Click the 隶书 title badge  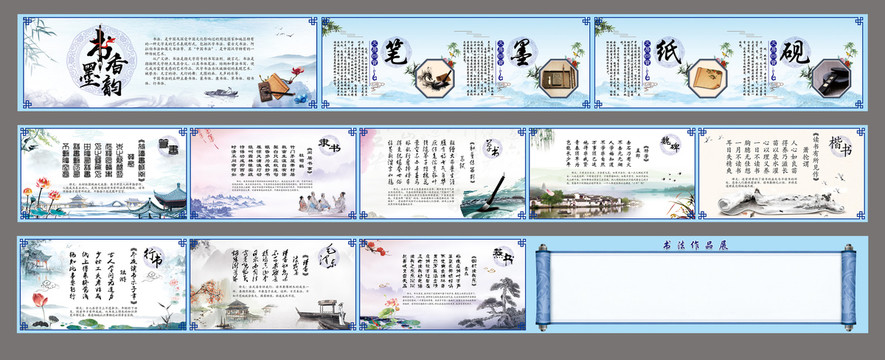(330, 146)
